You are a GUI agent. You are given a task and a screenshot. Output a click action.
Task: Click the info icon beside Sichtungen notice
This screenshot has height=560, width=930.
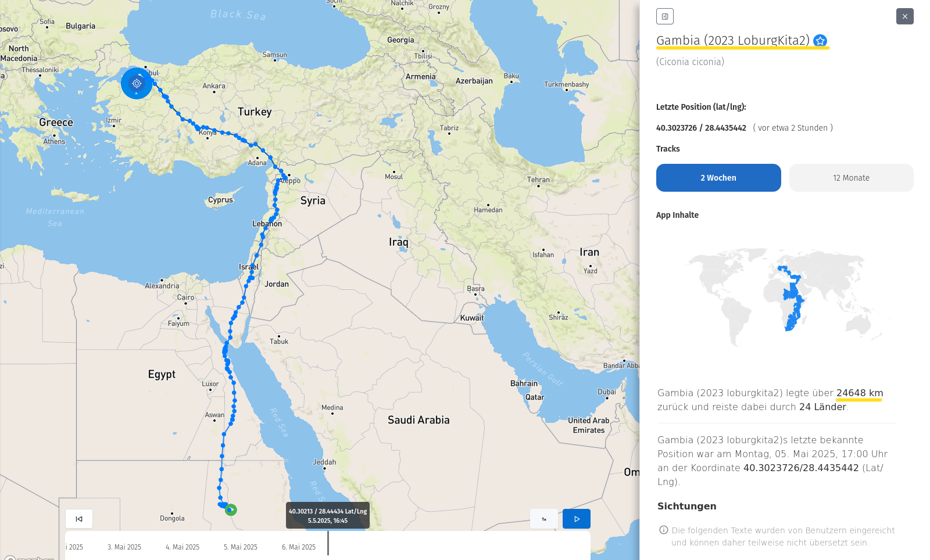pos(664,530)
